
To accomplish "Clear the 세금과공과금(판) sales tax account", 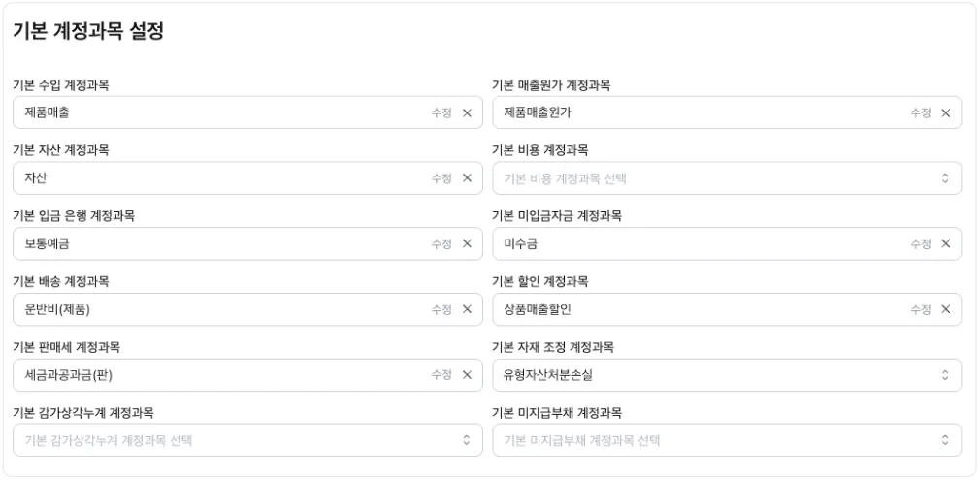I will click(467, 375).
